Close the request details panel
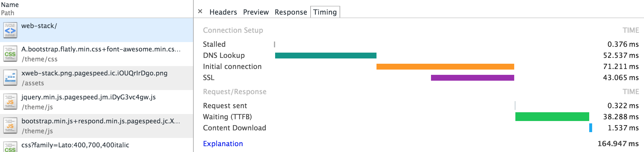The height and width of the screenshot is (152, 644). 200,11
